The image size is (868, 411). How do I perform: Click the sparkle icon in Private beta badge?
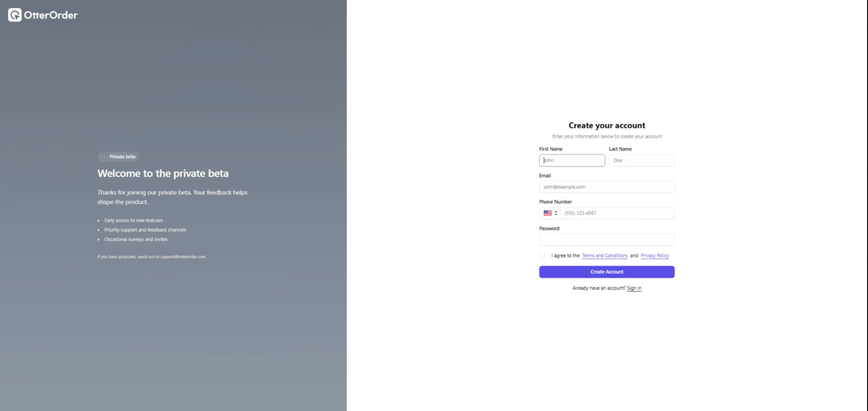click(x=105, y=157)
